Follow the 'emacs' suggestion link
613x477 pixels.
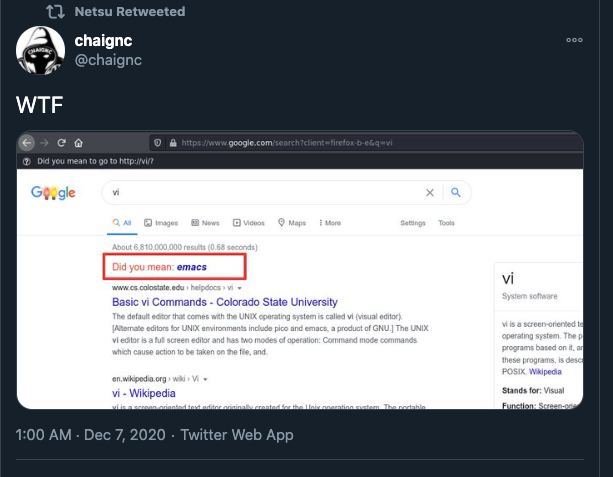click(x=192, y=267)
